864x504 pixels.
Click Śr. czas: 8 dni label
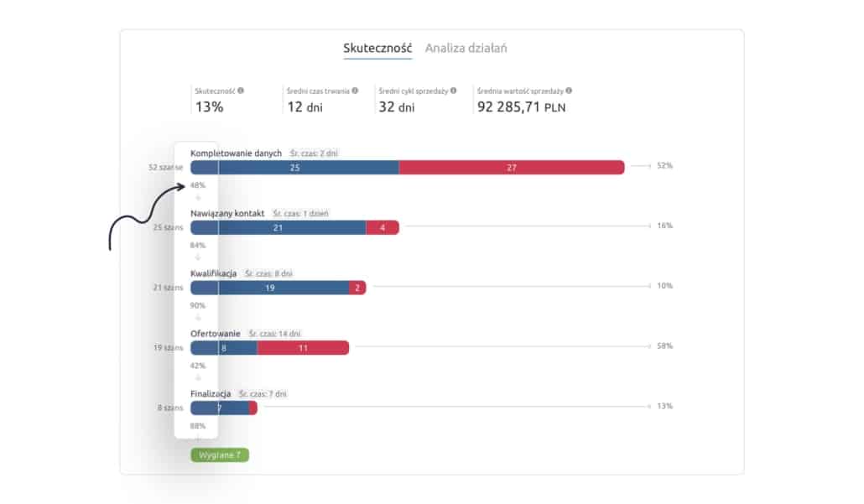point(269,273)
